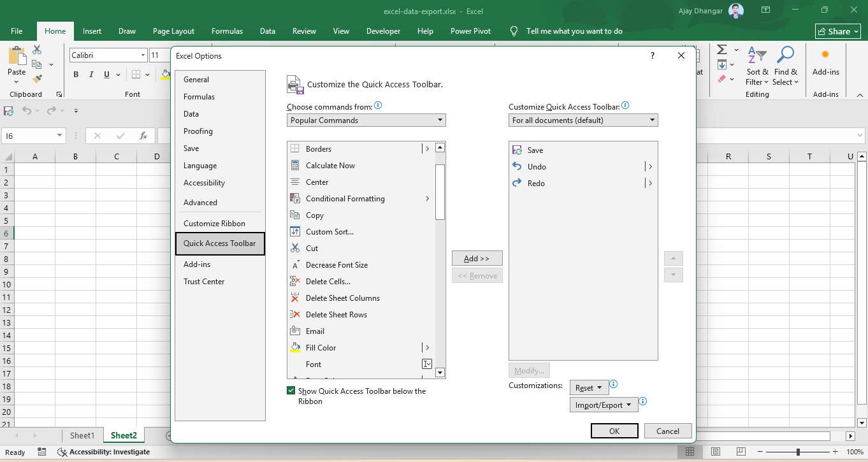The height and width of the screenshot is (462, 868).
Task: Open the Advanced options category
Action: pyautogui.click(x=220, y=203)
